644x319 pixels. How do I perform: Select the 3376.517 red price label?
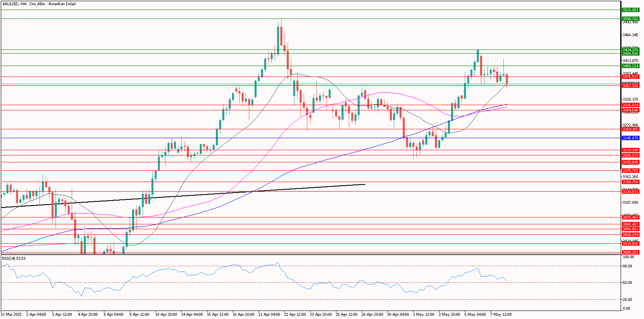(x=630, y=77)
